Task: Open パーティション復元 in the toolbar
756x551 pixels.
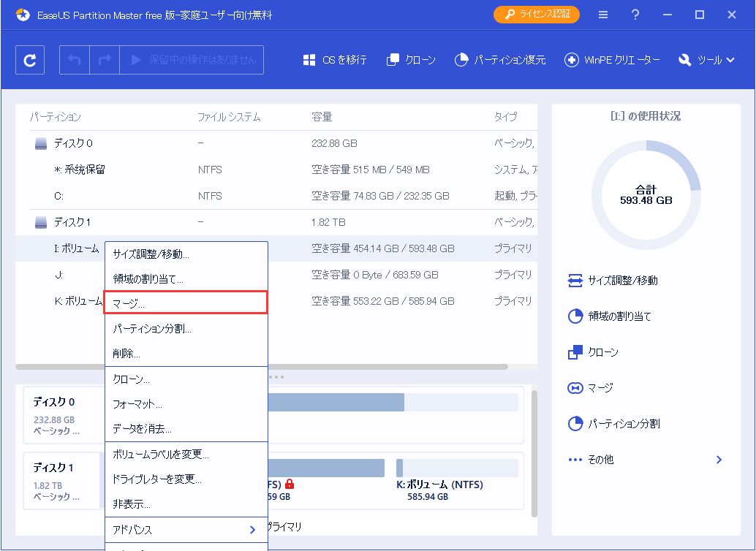Action: point(500,60)
